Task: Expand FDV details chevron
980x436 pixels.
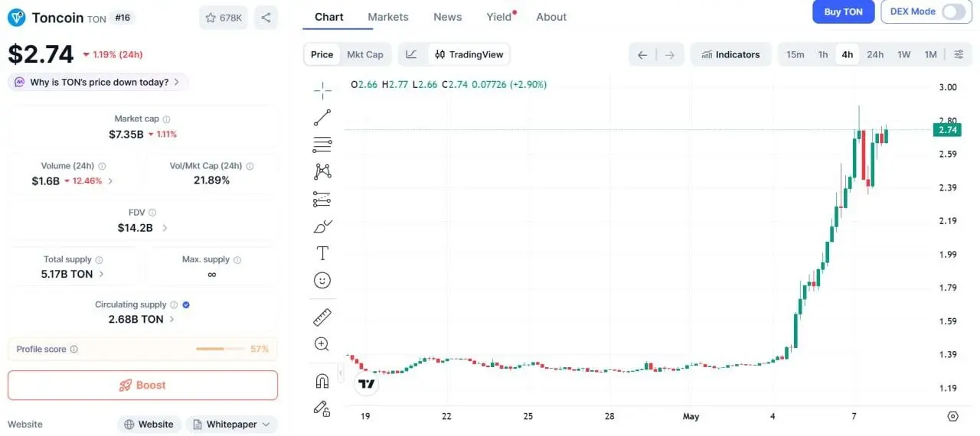Action: 165,228
